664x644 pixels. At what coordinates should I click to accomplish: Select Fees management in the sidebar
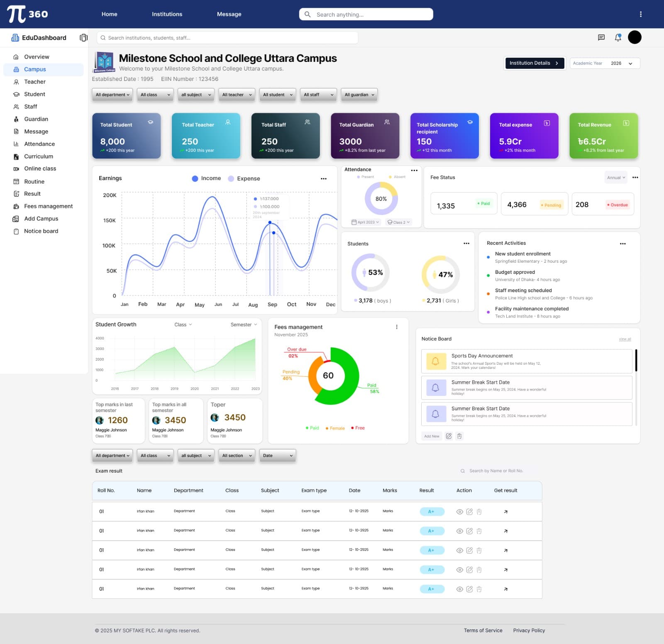48,206
